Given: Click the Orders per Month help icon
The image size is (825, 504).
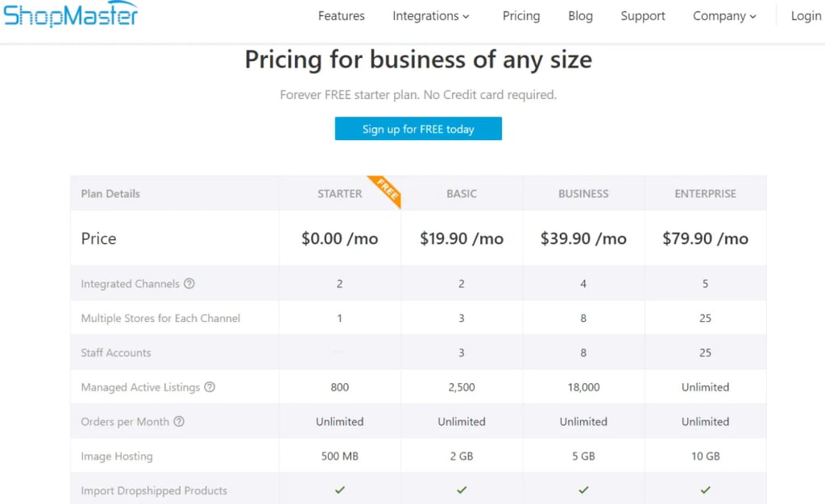Looking at the screenshot, I should pyautogui.click(x=179, y=422).
